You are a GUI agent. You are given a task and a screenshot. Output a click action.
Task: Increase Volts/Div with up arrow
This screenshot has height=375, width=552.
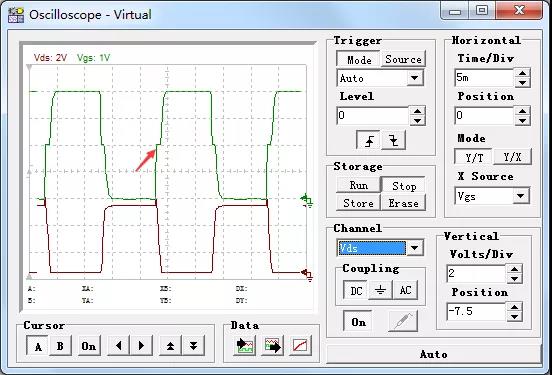514,269
